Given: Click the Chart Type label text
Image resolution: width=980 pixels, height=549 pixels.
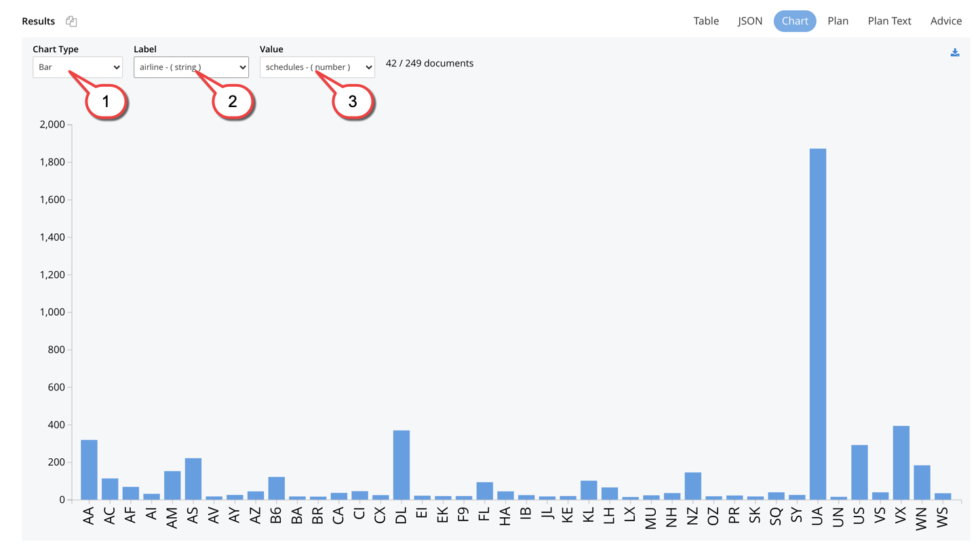Looking at the screenshot, I should click(x=56, y=49).
